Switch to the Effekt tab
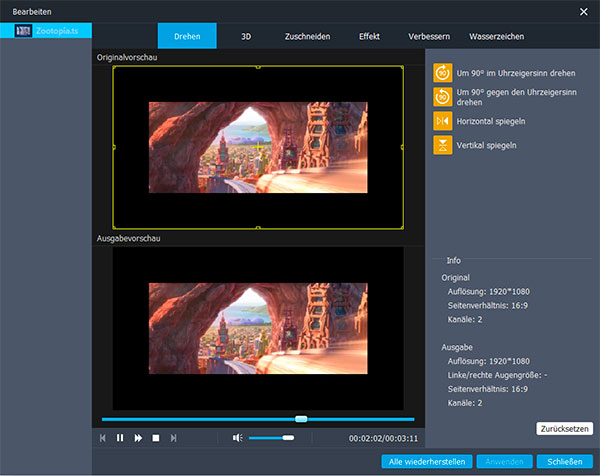Screen dimensions: 600x476 pos(369,36)
